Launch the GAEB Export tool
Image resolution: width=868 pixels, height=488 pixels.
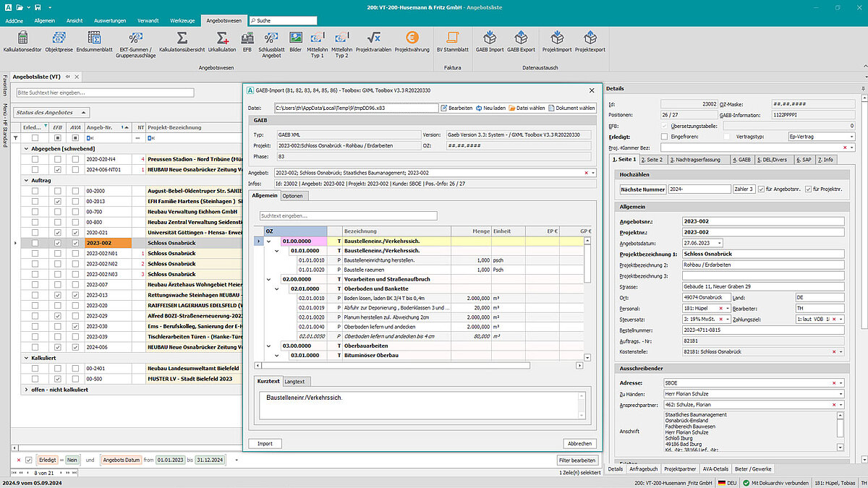tap(521, 38)
